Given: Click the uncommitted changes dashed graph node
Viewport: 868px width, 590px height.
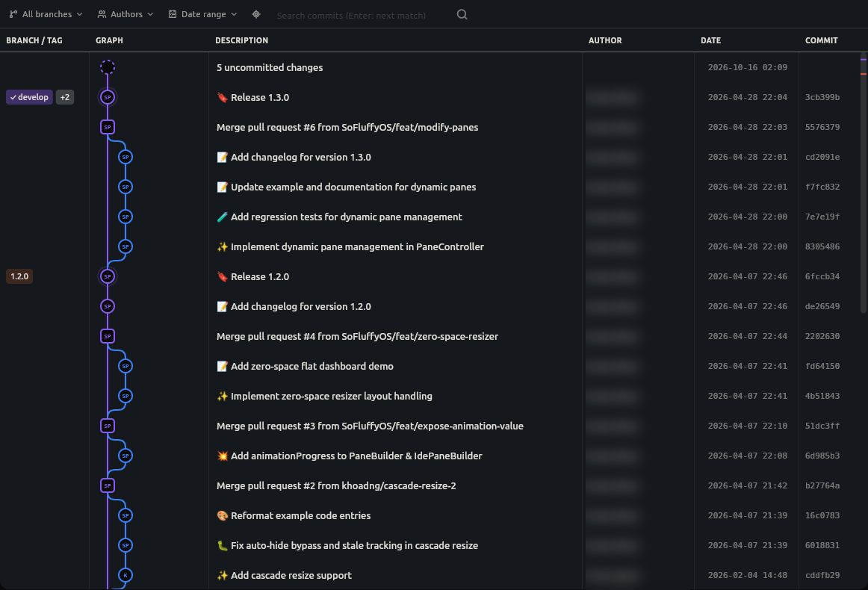Looking at the screenshot, I should (108, 67).
